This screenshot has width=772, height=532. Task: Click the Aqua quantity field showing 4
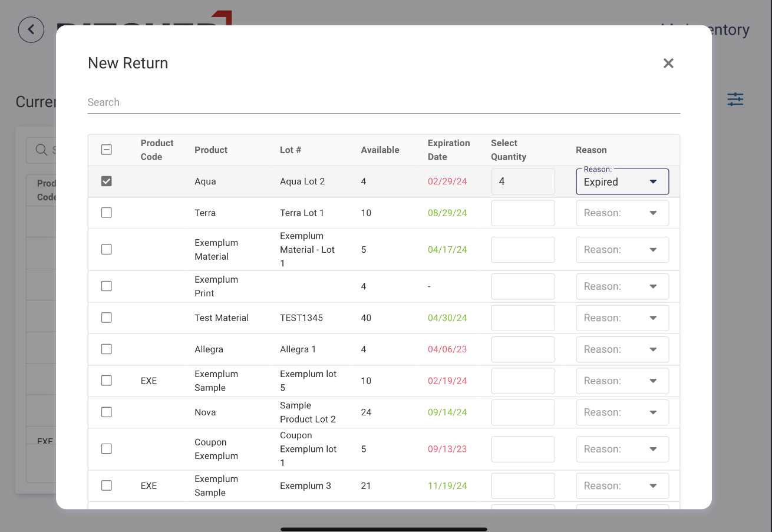(x=523, y=181)
